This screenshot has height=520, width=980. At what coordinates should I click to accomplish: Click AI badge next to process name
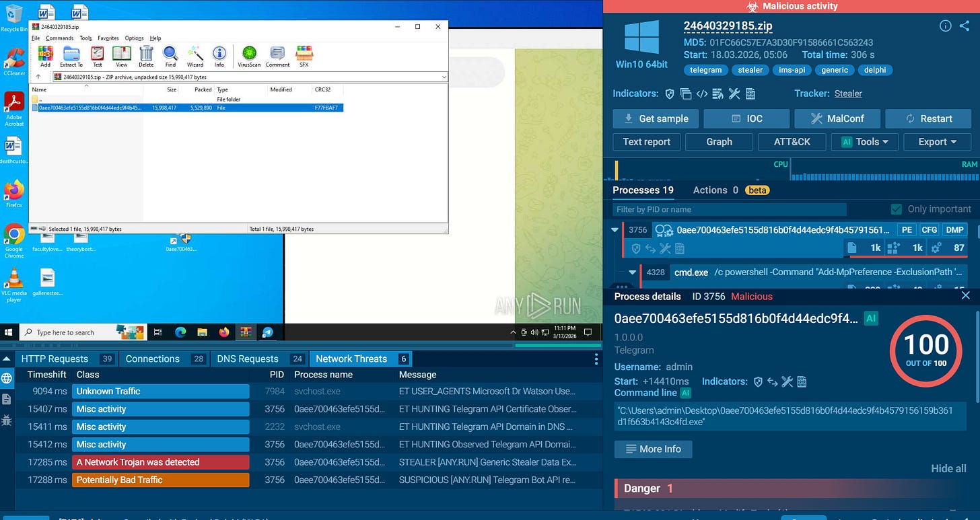[x=871, y=318]
